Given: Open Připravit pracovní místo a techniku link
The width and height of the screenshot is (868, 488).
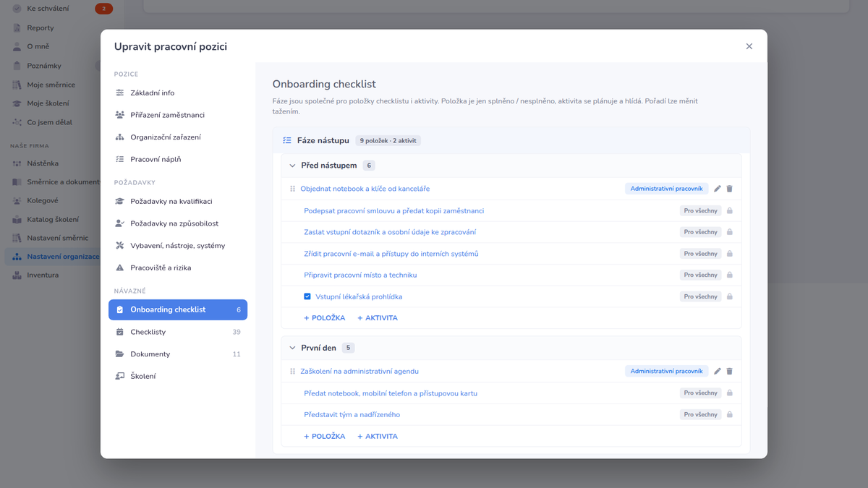Looking at the screenshot, I should (360, 275).
